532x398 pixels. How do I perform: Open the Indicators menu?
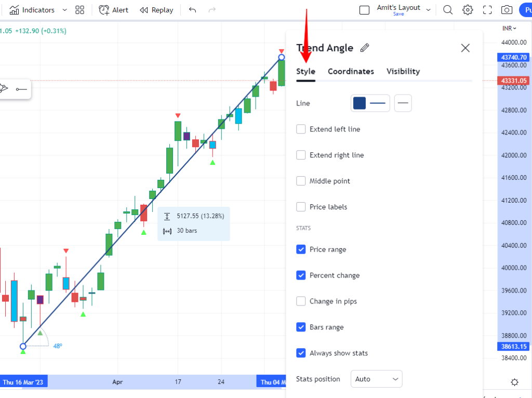[x=34, y=9]
